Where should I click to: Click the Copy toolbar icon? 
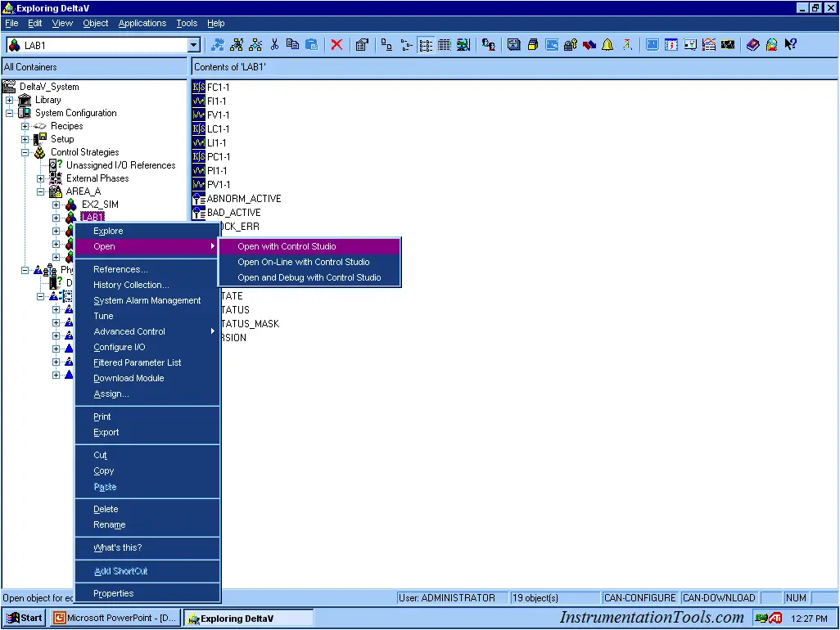click(292, 45)
